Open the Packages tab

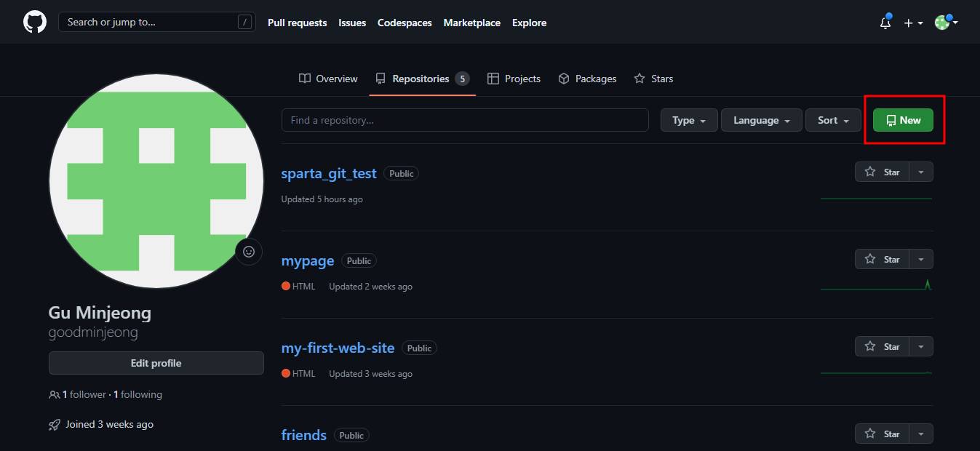[x=587, y=79]
